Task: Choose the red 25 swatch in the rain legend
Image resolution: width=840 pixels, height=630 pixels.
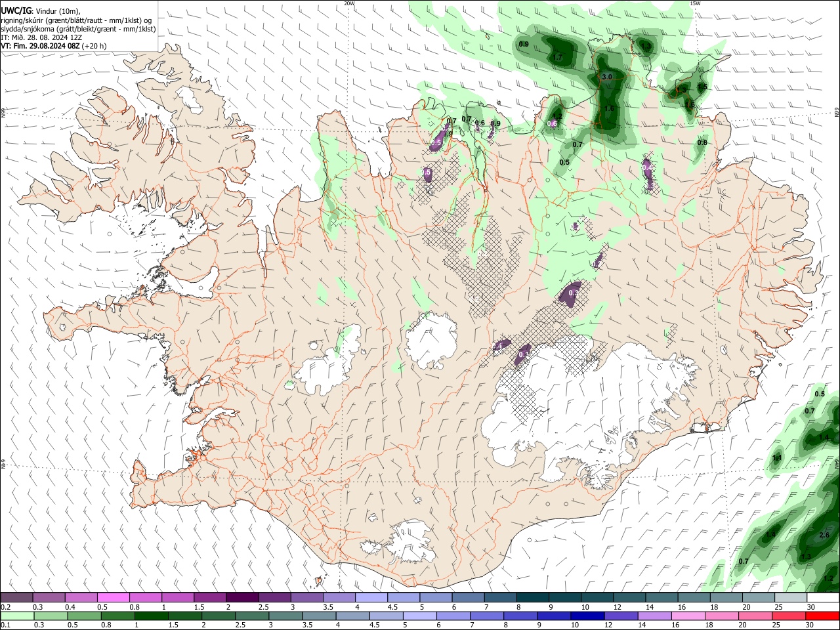Action: 787,616
